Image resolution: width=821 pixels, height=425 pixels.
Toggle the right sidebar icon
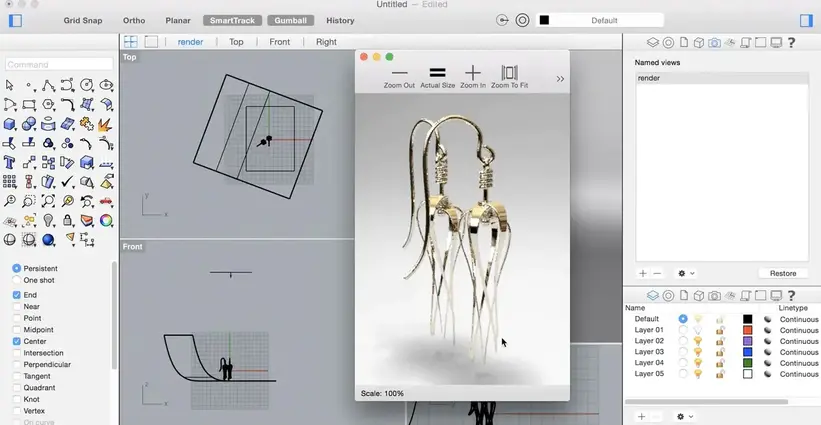[806, 20]
